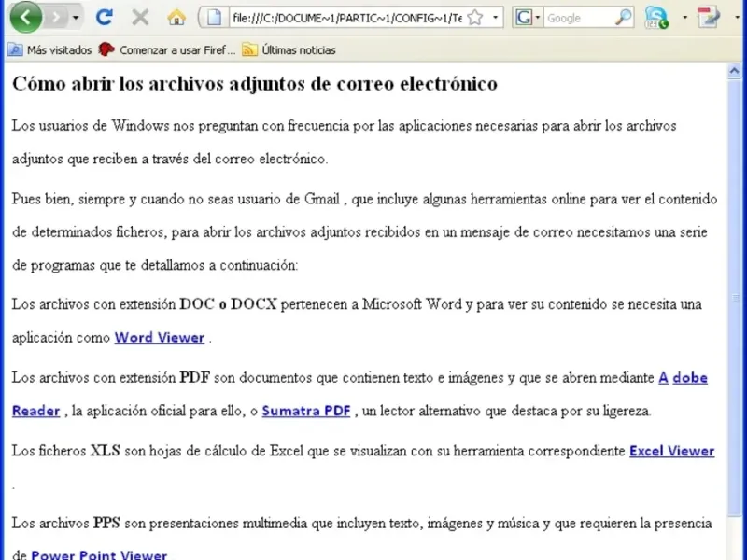
Task: Reload the current page
Action: [x=104, y=18]
